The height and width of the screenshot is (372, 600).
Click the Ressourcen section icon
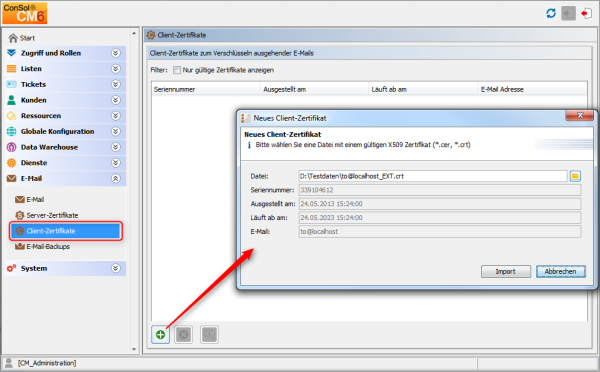pos(11,116)
